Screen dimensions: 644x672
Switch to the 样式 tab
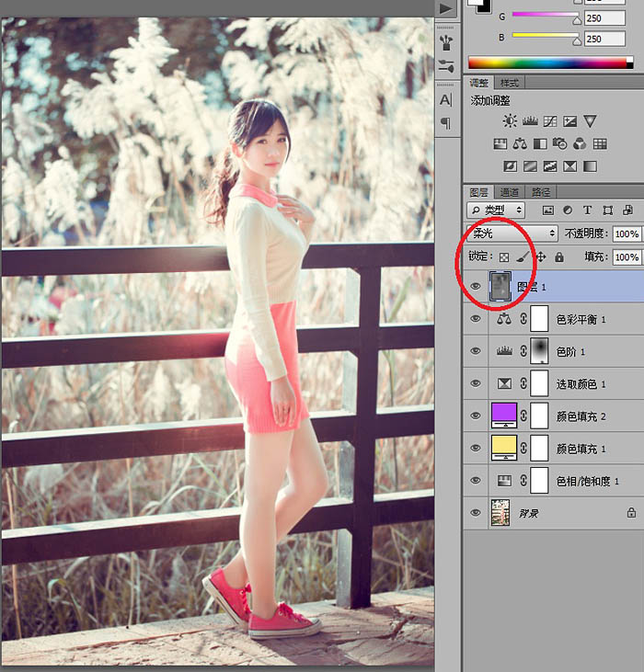[511, 83]
